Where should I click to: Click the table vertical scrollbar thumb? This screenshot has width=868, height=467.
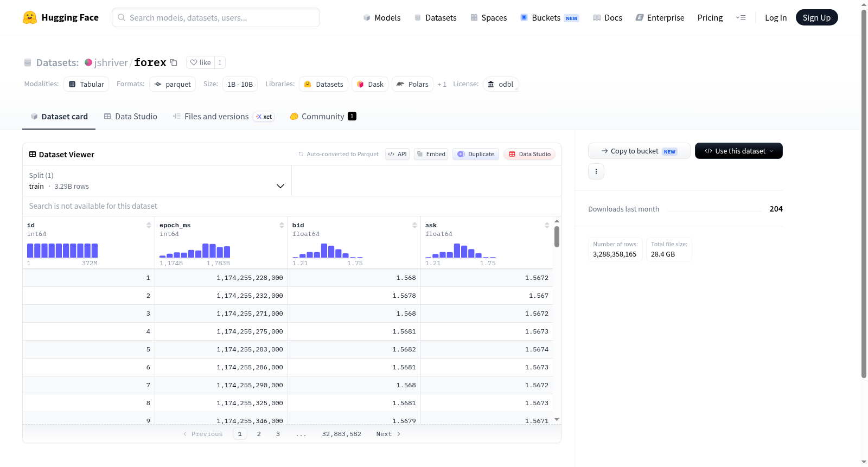(x=557, y=236)
